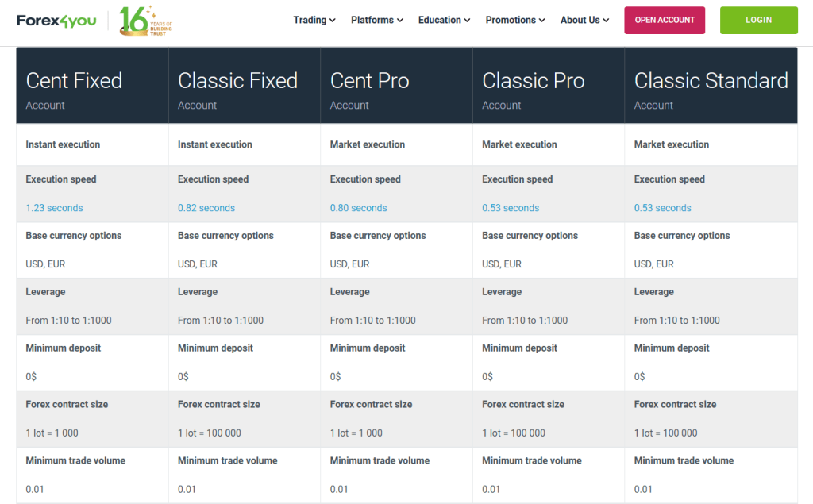Viewport: 813px width, 504px height.
Task: Click Minimum trade volume label in Classic Pro
Action: 532,460
